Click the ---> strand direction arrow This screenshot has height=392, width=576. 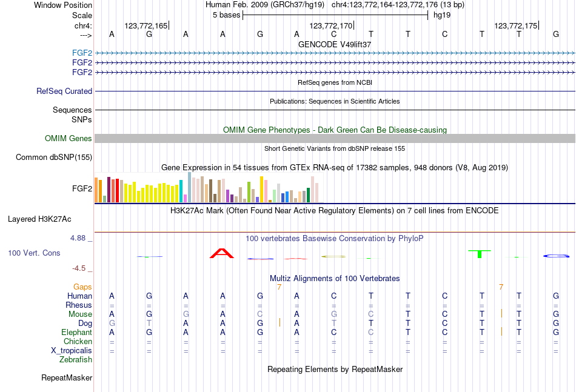[86, 35]
